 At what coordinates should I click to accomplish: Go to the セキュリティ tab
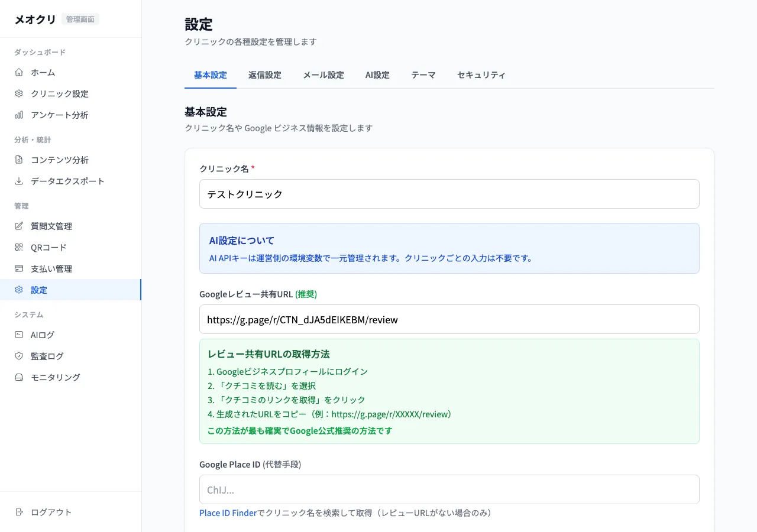pyautogui.click(x=481, y=75)
